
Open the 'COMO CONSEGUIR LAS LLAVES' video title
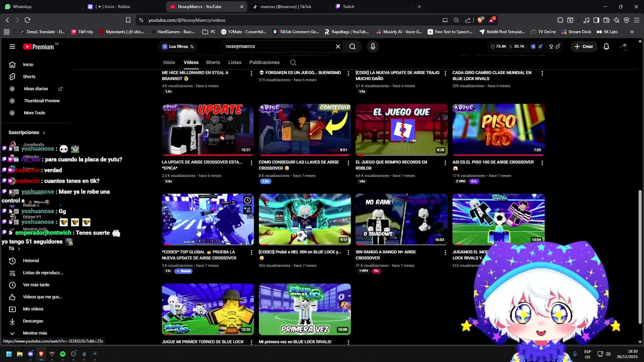(299, 165)
